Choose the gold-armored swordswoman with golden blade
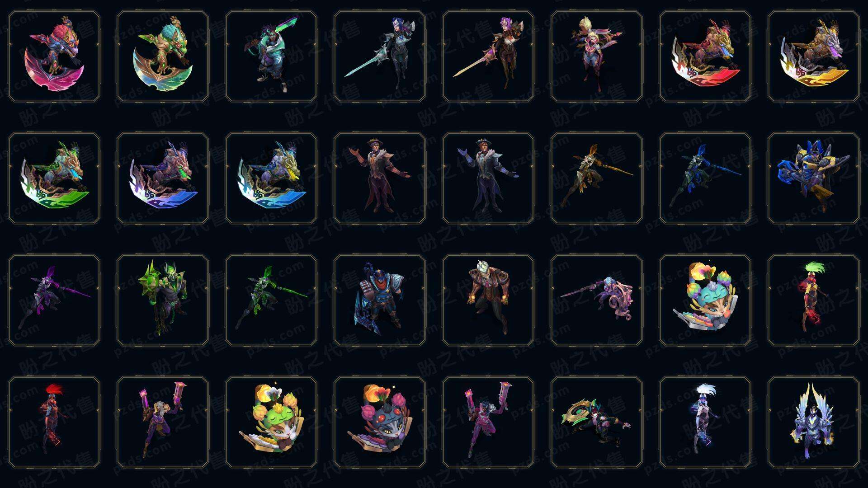 pyautogui.click(x=488, y=56)
